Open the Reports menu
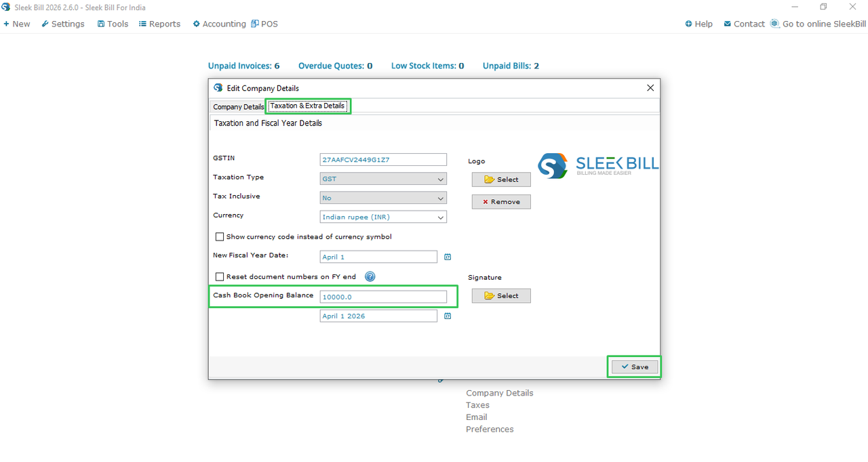This screenshot has width=868, height=462. tap(159, 24)
